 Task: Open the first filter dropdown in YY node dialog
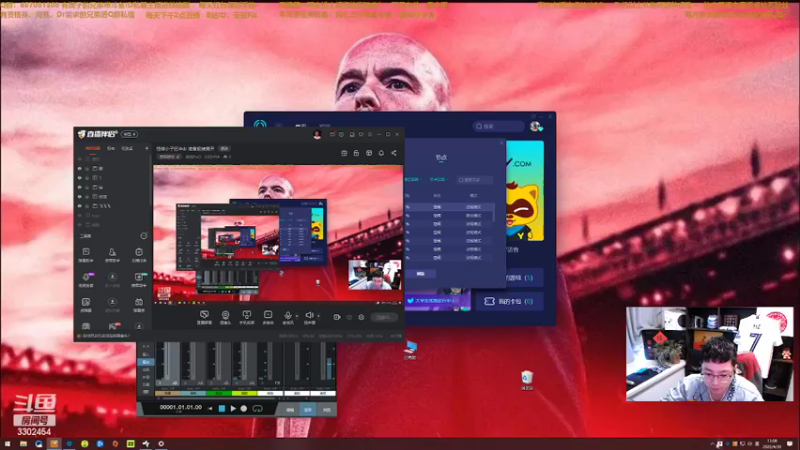click(413, 180)
